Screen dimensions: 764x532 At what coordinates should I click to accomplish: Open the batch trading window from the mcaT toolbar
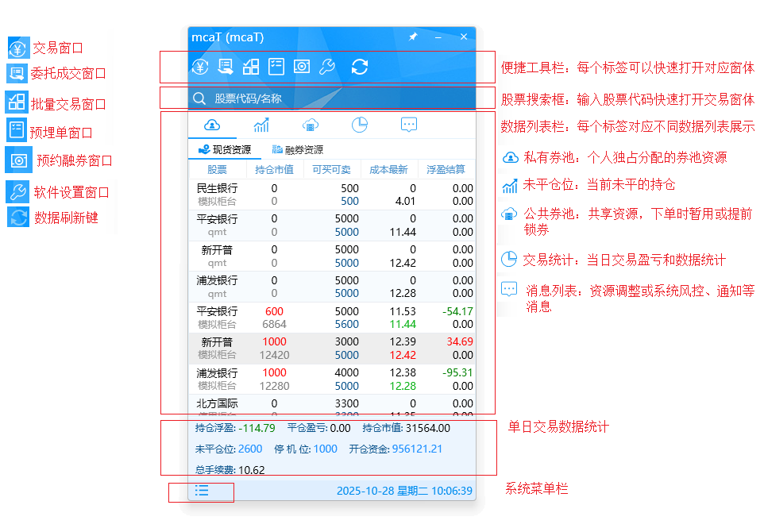(251, 67)
